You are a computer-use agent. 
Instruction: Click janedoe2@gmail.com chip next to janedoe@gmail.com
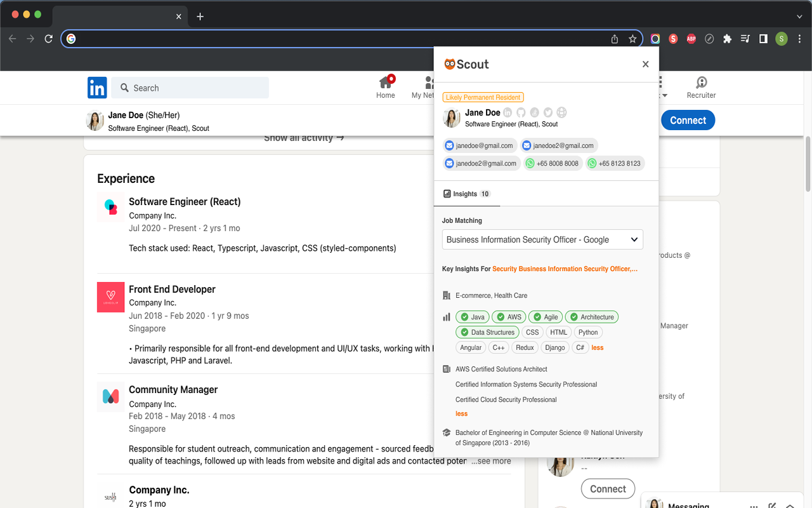tap(559, 145)
